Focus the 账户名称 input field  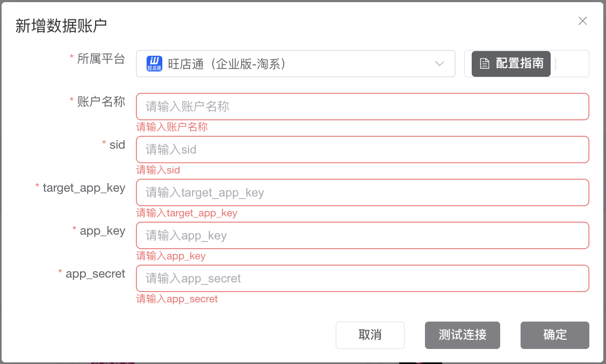(362, 107)
